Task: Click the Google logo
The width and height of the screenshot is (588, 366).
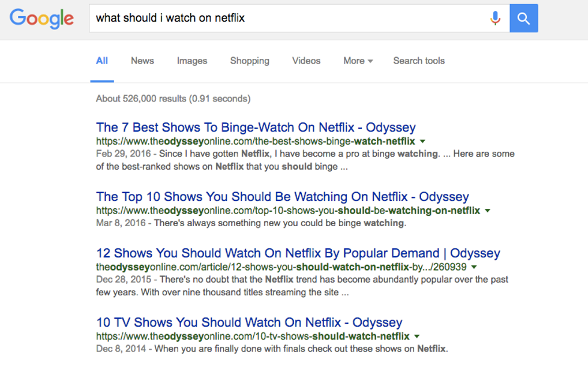Action: click(42, 18)
